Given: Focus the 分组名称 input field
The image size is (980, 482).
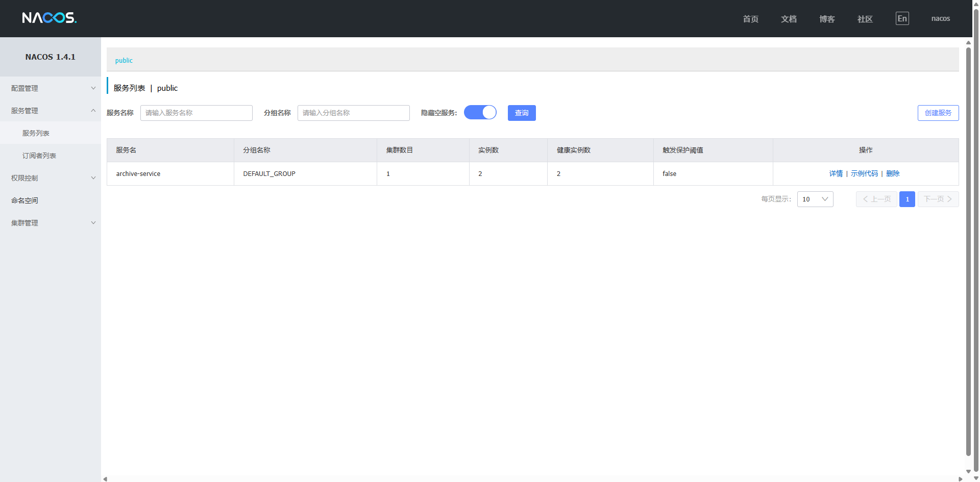Looking at the screenshot, I should point(354,113).
